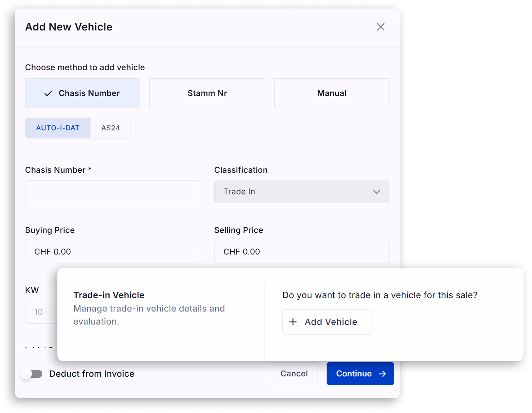Click the Classification dropdown chevron

click(377, 192)
